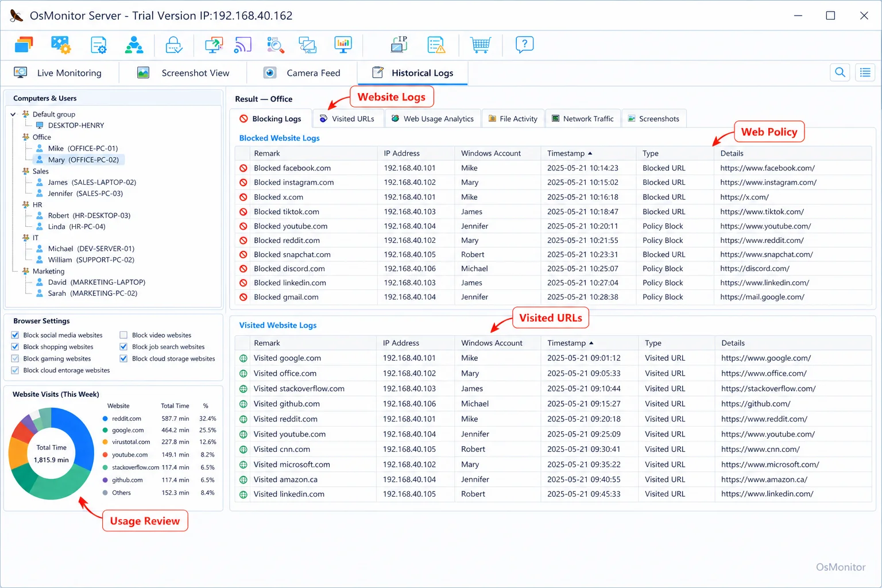Click https://stackoverflow.com/ in visited details
Image resolution: width=882 pixels, height=588 pixels.
[x=768, y=389]
